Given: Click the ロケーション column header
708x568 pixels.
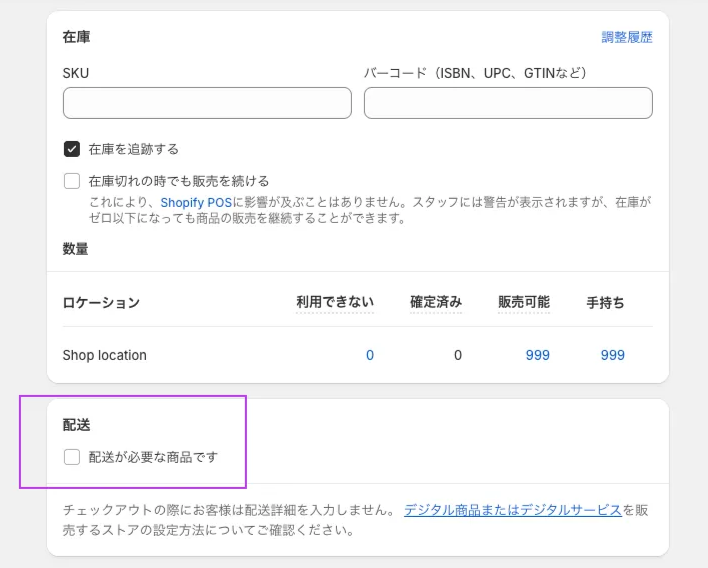Looking at the screenshot, I should coord(101,302).
